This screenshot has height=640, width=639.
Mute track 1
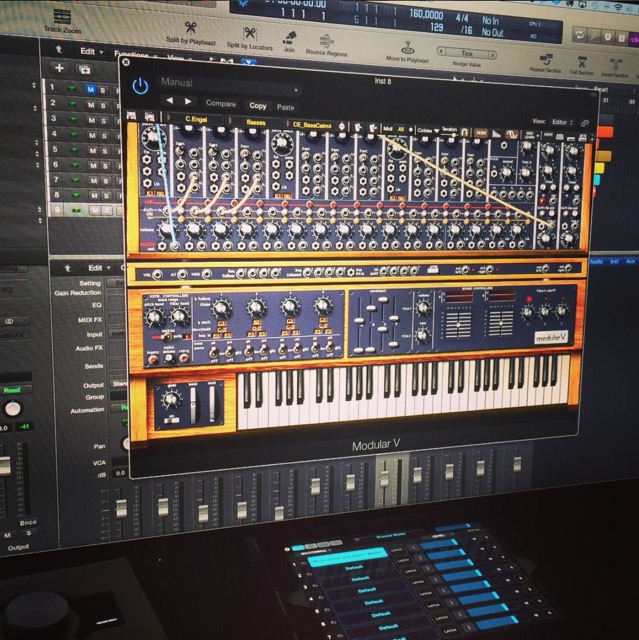[x=91, y=89]
